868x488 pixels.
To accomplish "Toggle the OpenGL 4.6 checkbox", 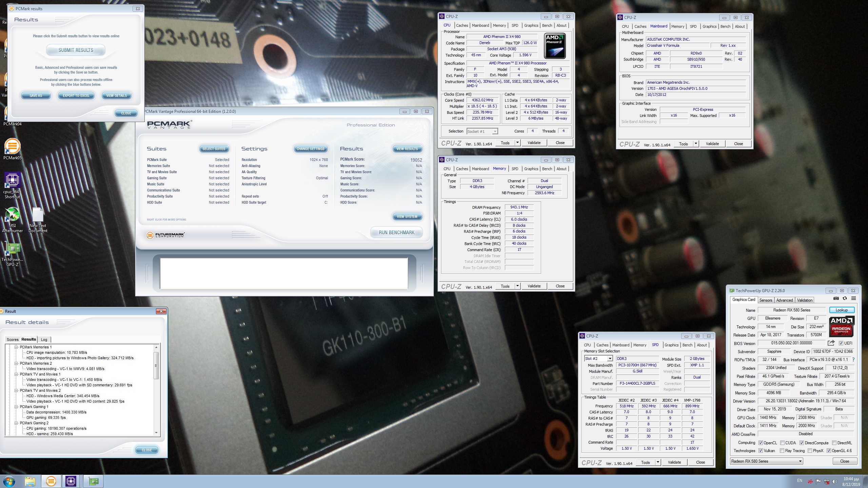I will (829, 450).
